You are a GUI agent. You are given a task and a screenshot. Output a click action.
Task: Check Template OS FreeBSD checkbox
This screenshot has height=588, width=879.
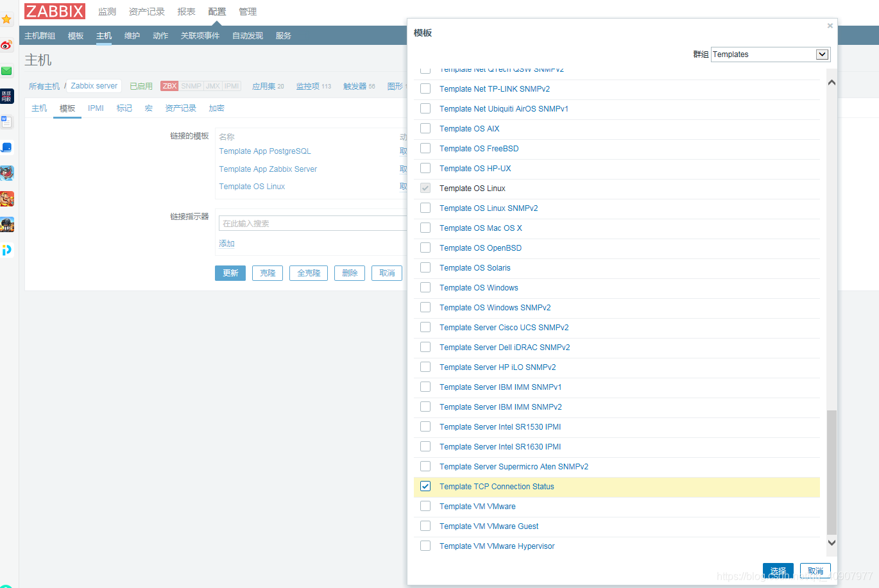(425, 148)
